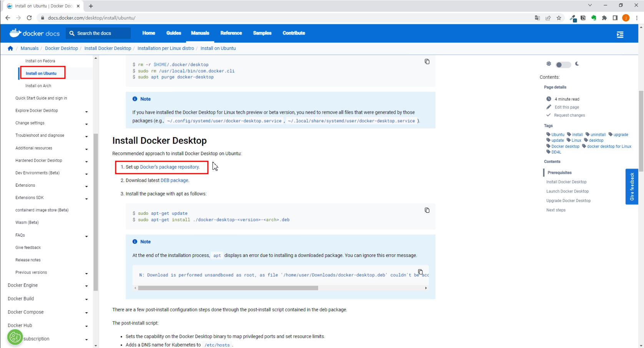Expand Explore Docker Desktop section

click(86, 111)
